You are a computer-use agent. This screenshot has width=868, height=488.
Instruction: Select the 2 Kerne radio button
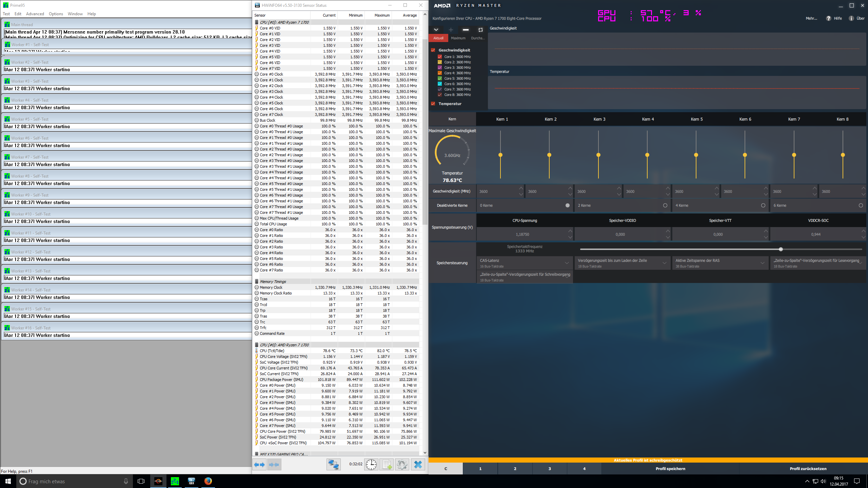[x=665, y=205]
